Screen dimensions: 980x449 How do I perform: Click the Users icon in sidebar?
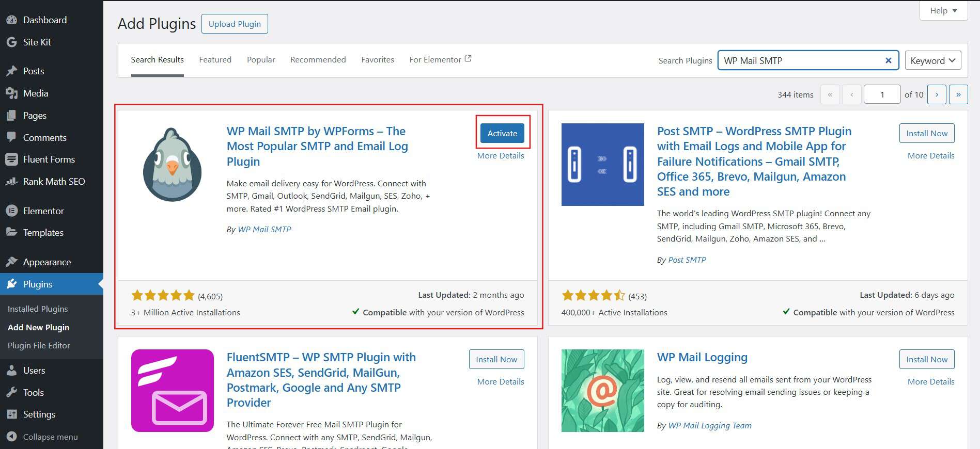(x=11, y=371)
